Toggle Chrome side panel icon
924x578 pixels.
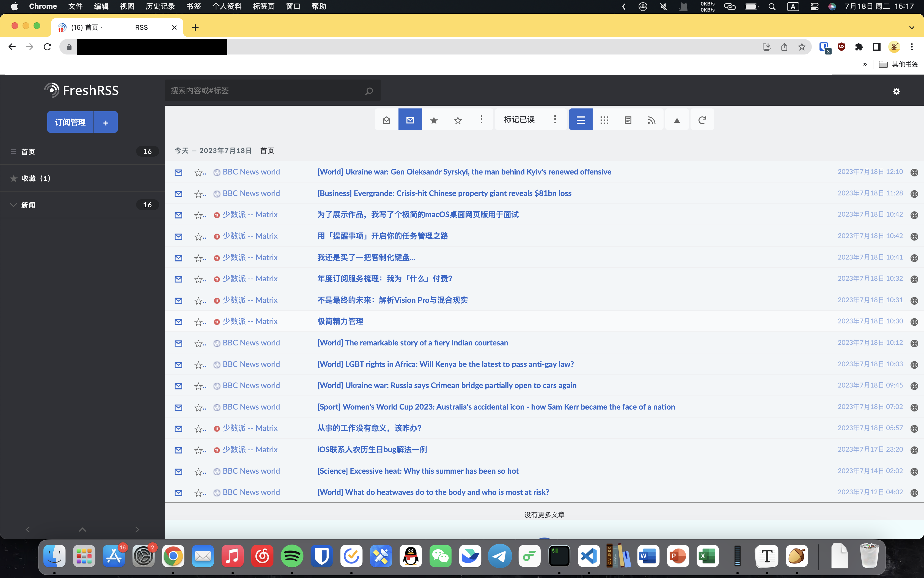pos(877,47)
